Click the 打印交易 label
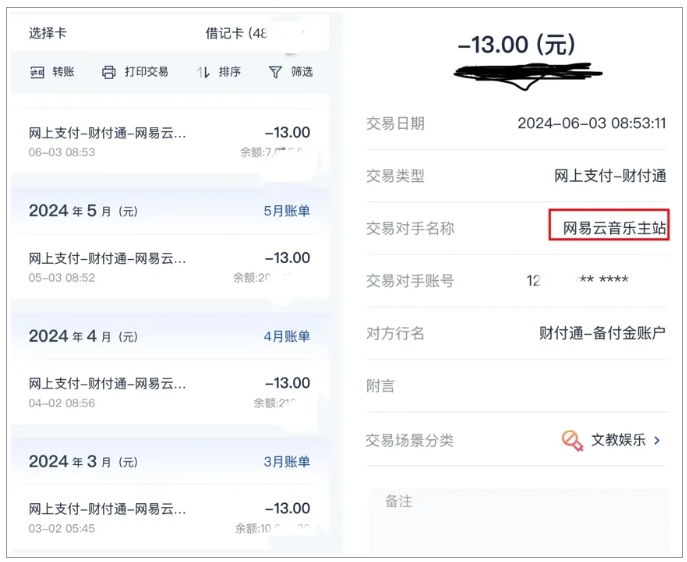 pyautogui.click(x=146, y=72)
